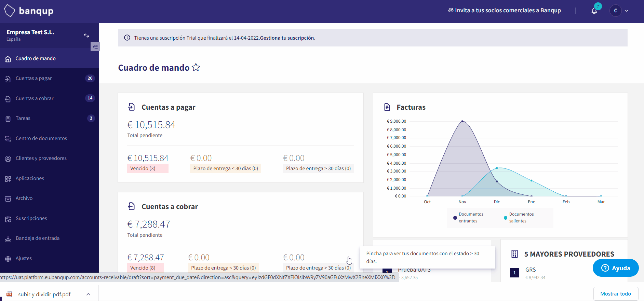644x301 pixels.
Task: Open Cuentas a cobrar in sidebar
Action: pos(49,98)
